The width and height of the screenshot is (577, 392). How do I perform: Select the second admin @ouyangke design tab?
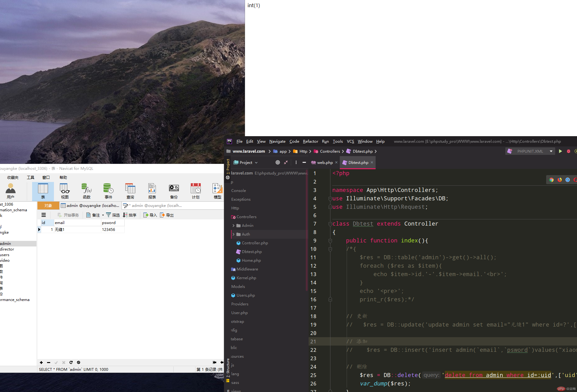(153, 205)
